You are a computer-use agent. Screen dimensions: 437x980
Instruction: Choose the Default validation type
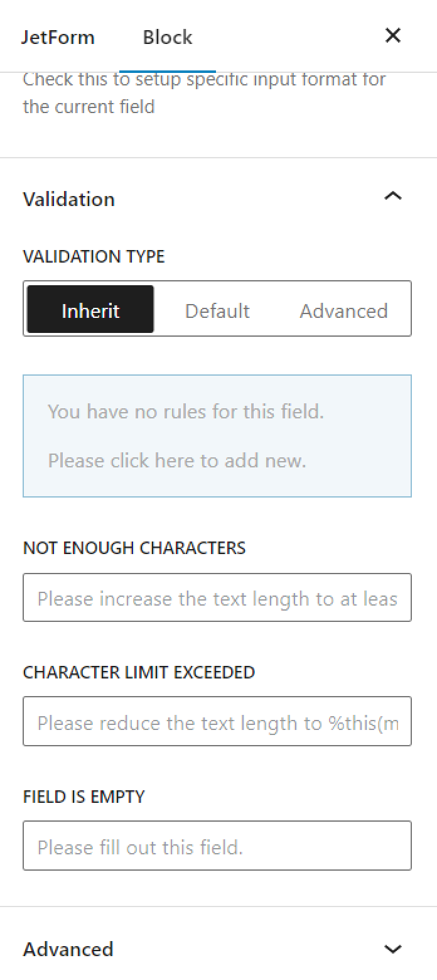(217, 310)
